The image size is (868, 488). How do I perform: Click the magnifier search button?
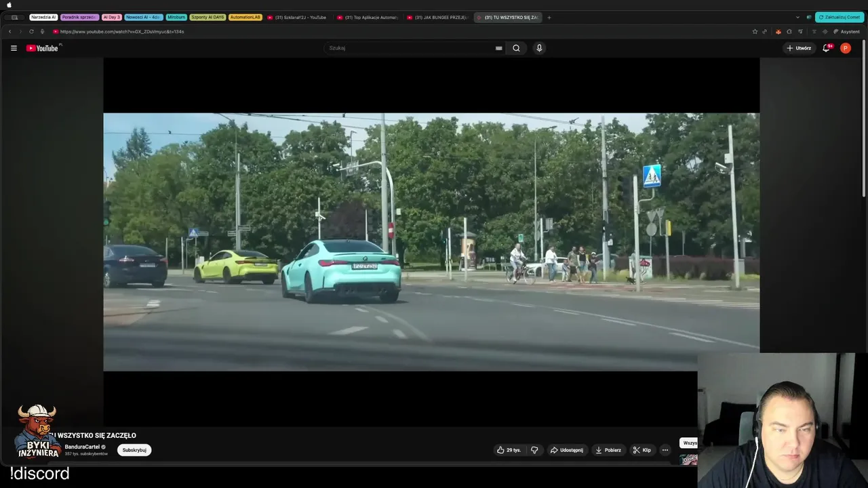[516, 48]
